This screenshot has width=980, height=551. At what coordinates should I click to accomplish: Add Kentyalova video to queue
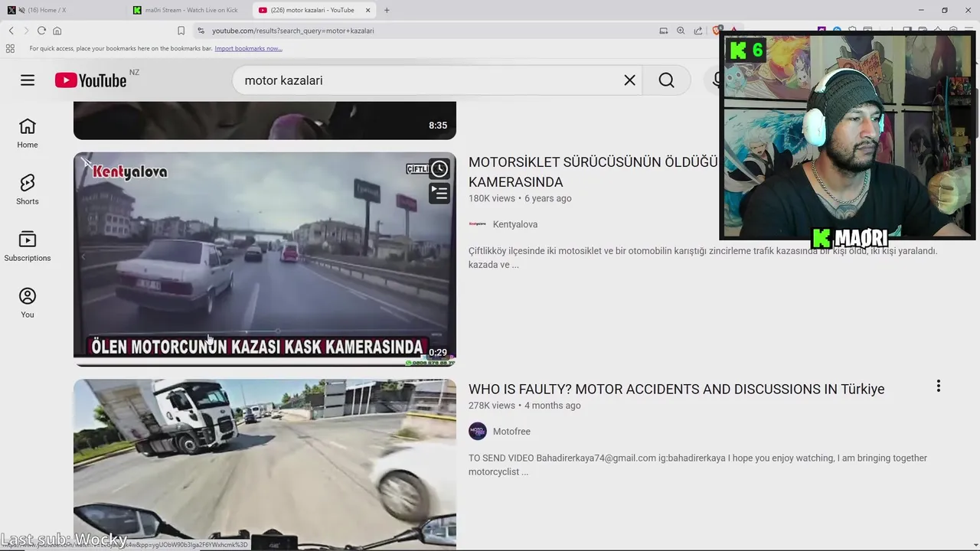point(439,193)
